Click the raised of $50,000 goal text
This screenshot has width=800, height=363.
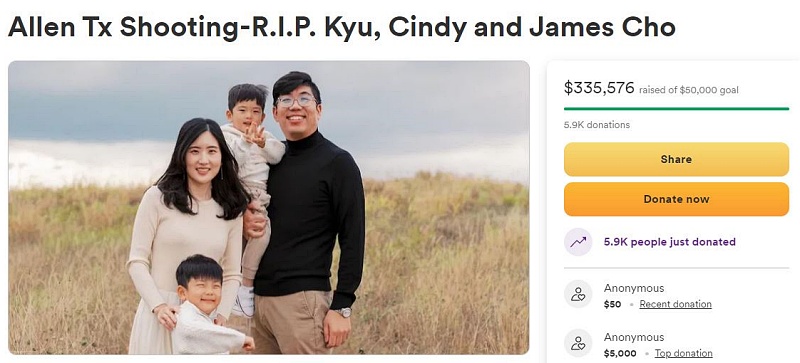tap(688, 90)
